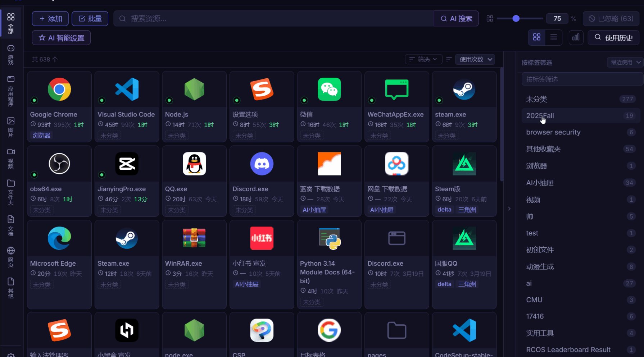Filter by the 17416 tag
The image size is (644, 357).
coord(581,316)
